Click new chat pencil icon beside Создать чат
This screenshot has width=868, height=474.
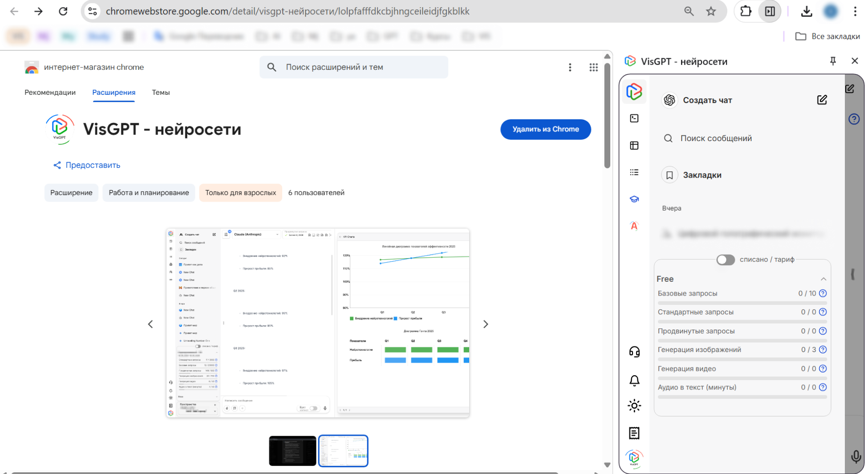click(822, 100)
